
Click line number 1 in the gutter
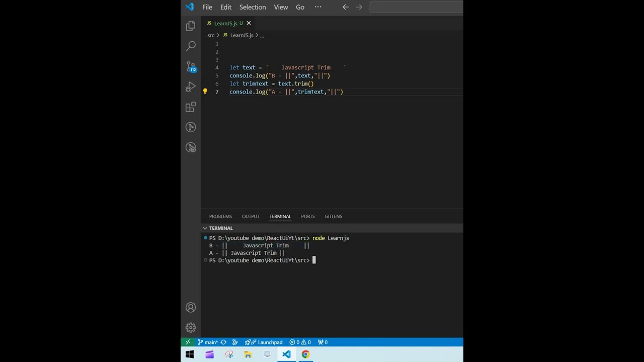(x=217, y=44)
